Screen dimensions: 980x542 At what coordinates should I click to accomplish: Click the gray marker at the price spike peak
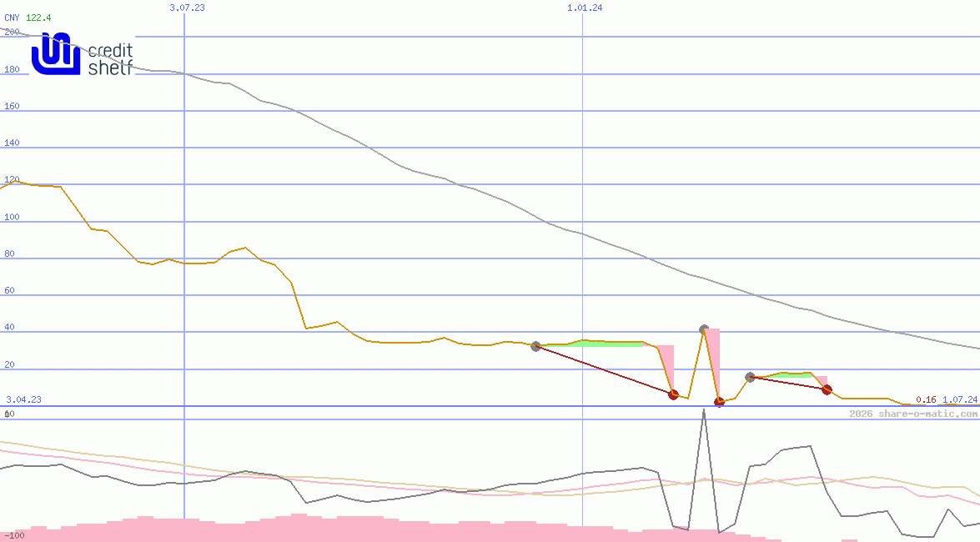pos(704,330)
